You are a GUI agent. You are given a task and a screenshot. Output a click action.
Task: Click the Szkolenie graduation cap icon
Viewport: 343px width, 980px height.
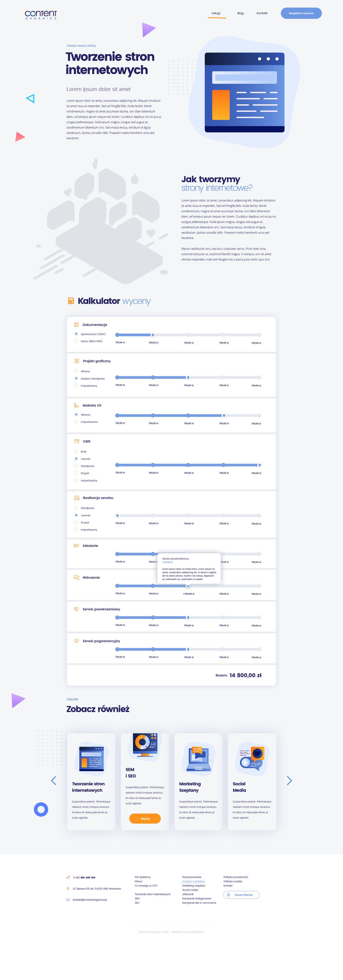[x=76, y=545]
